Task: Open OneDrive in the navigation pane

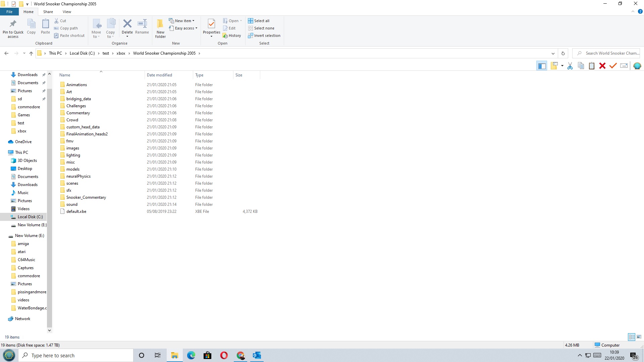Action: (23, 142)
